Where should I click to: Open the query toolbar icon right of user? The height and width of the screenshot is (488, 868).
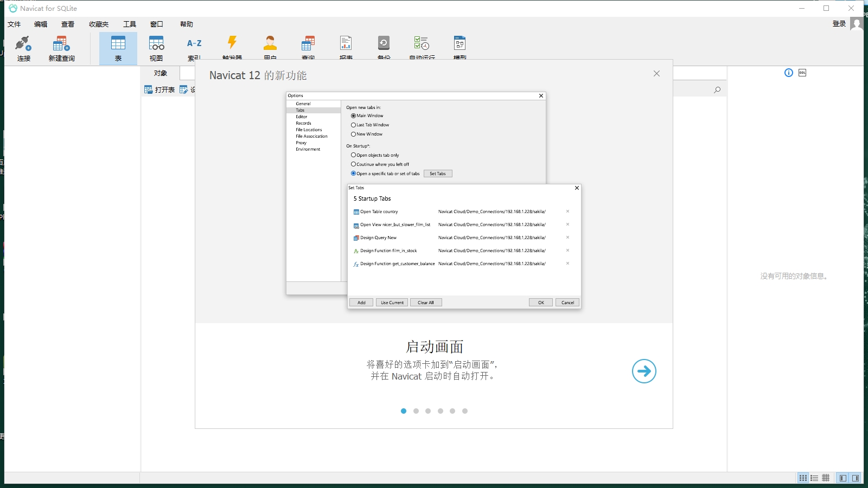click(x=308, y=43)
